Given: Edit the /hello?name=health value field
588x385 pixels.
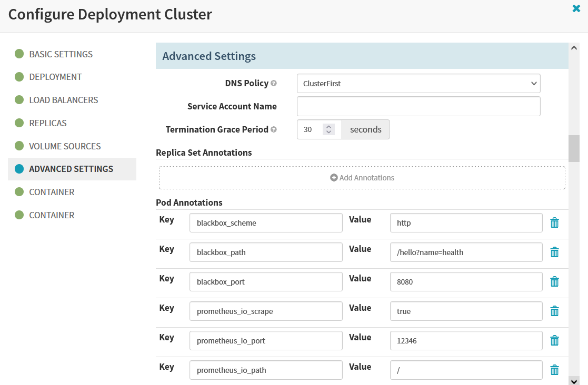Looking at the screenshot, I should coord(466,252).
